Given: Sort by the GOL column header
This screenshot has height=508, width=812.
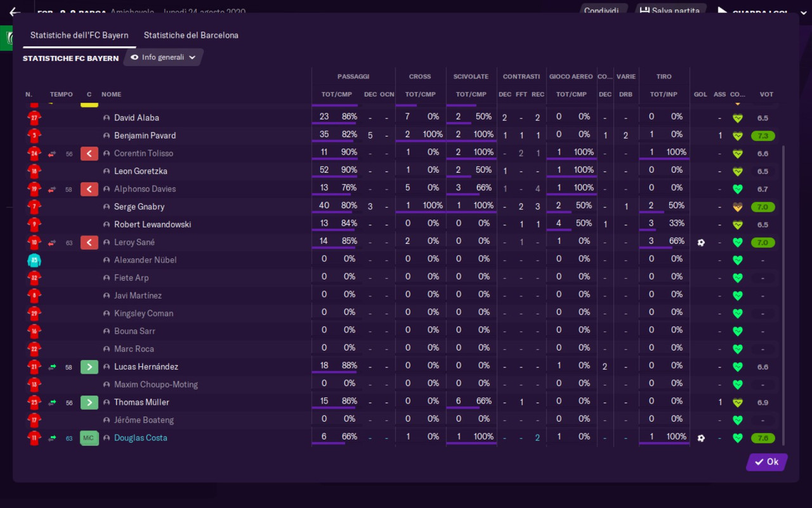Looking at the screenshot, I should coord(700,94).
